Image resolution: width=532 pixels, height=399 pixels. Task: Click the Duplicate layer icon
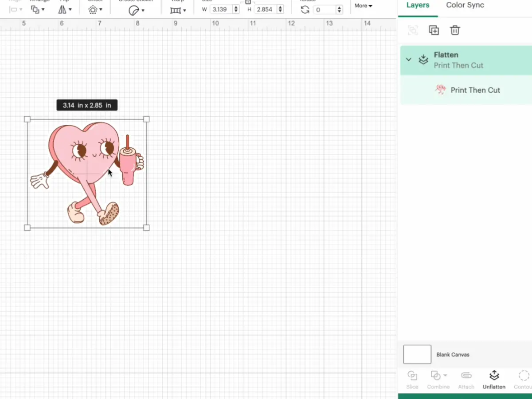tap(434, 30)
